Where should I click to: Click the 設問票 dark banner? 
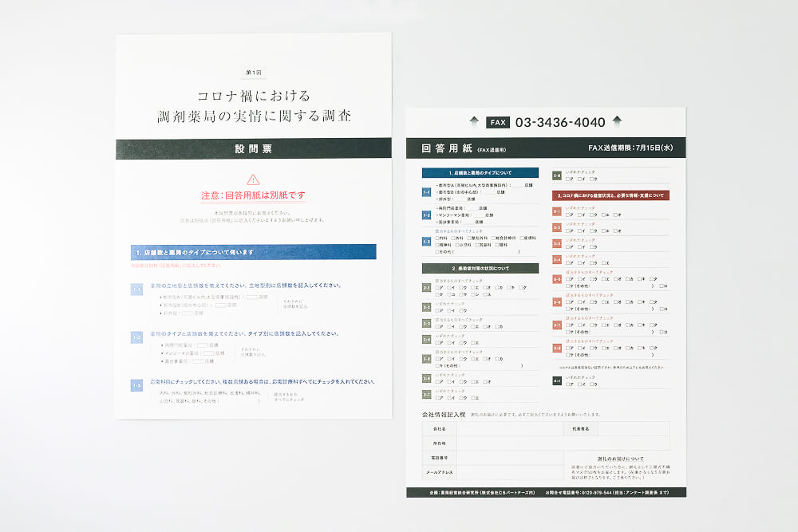tap(253, 148)
